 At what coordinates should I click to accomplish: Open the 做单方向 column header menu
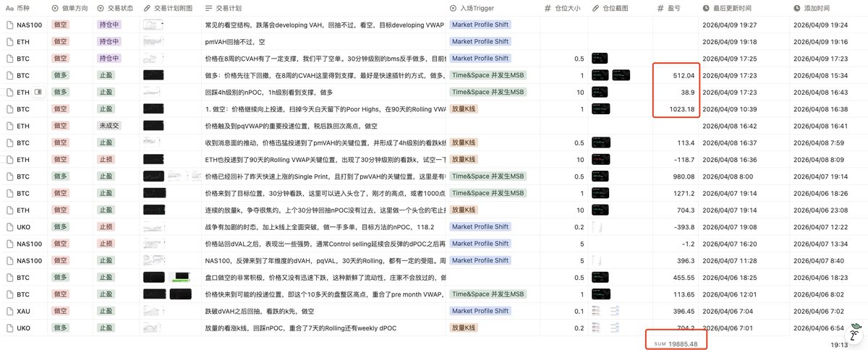pos(70,8)
